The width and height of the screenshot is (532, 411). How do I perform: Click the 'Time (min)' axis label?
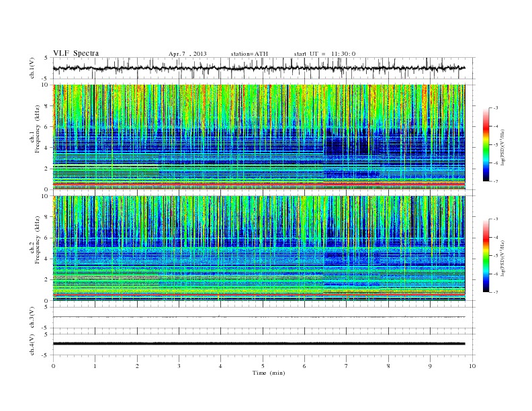coord(269,373)
